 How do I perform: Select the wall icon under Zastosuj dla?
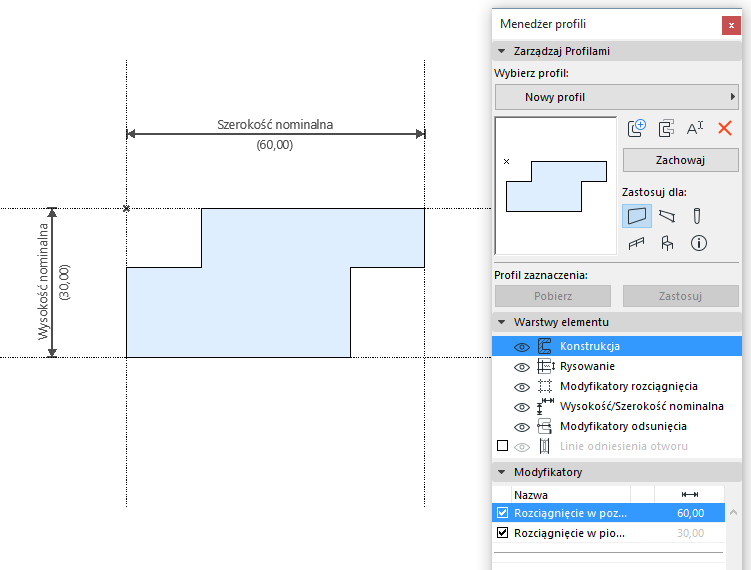pos(637,216)
